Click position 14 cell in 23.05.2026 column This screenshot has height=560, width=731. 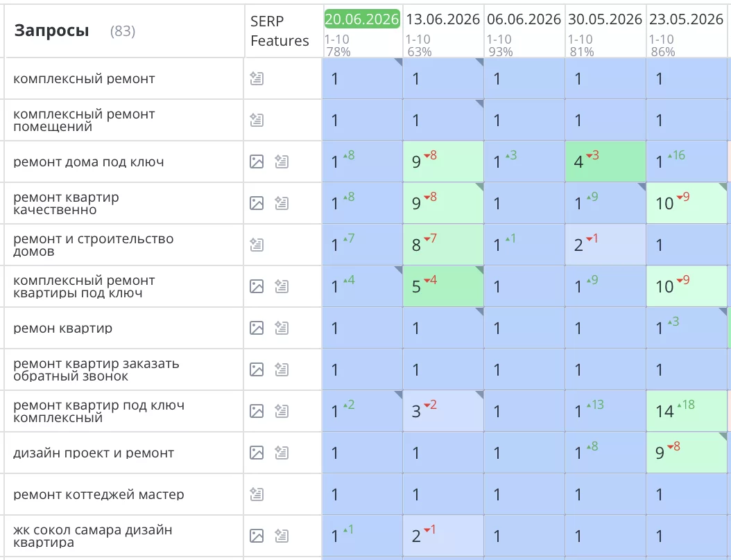pos(687,411)
